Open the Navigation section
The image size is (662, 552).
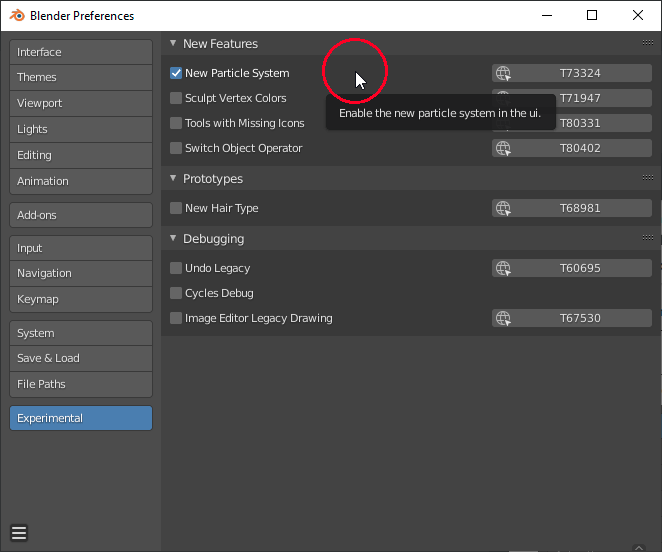click(x=81, y=273)
